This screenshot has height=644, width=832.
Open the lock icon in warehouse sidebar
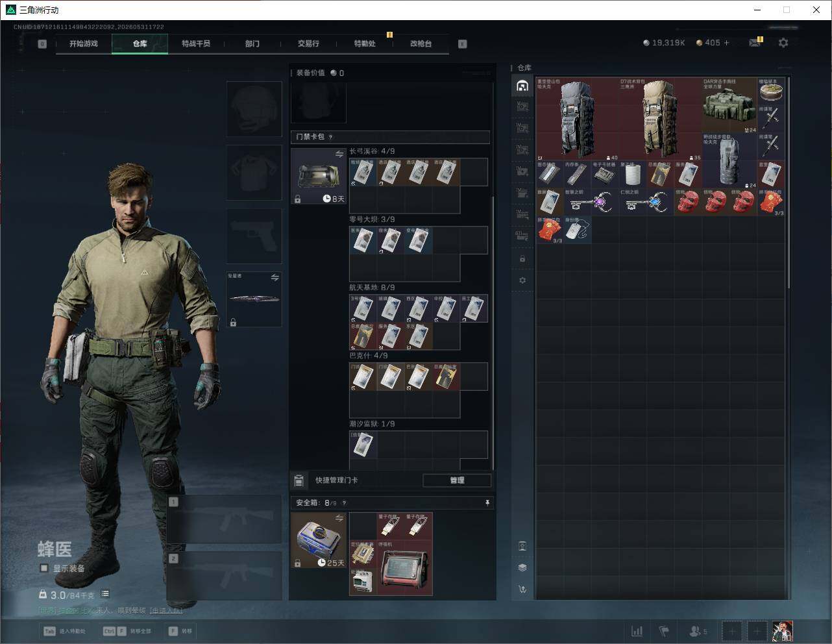522,259
